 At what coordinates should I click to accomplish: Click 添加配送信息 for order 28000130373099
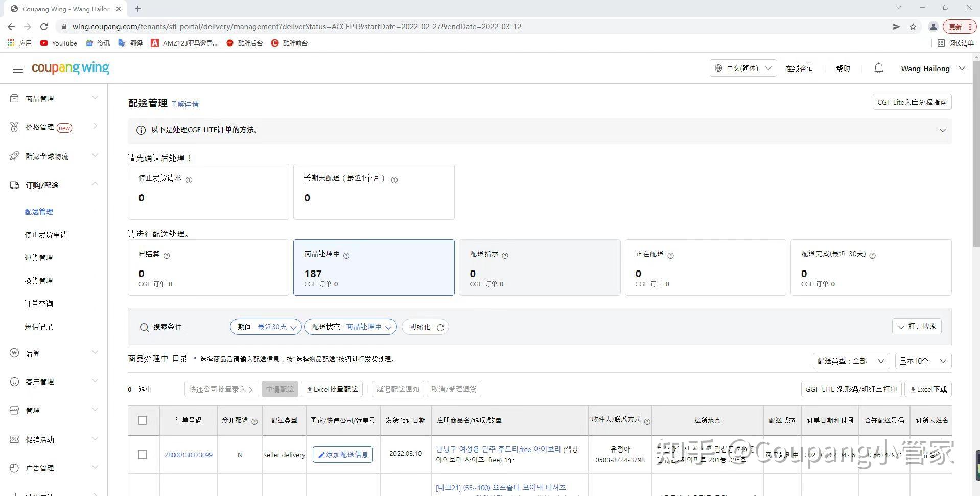point(343,455)
